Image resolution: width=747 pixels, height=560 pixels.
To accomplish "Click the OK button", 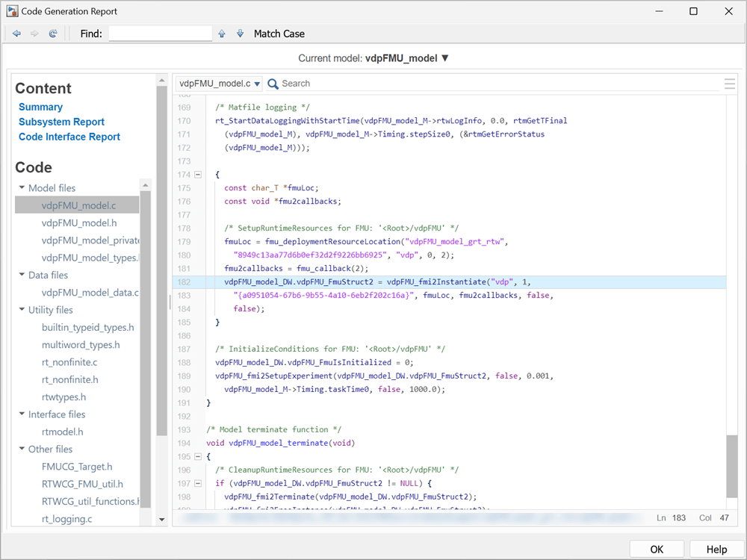I will (x=657, y=548).
